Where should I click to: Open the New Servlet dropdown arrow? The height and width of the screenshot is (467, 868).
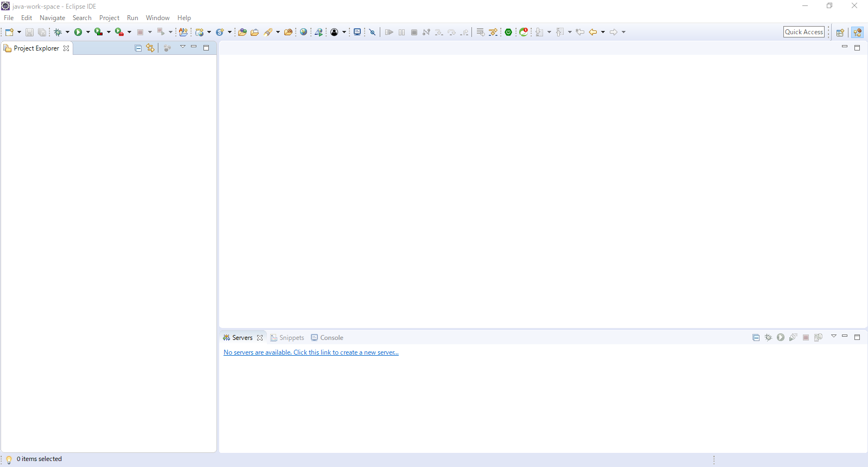[x=229, y=32]
